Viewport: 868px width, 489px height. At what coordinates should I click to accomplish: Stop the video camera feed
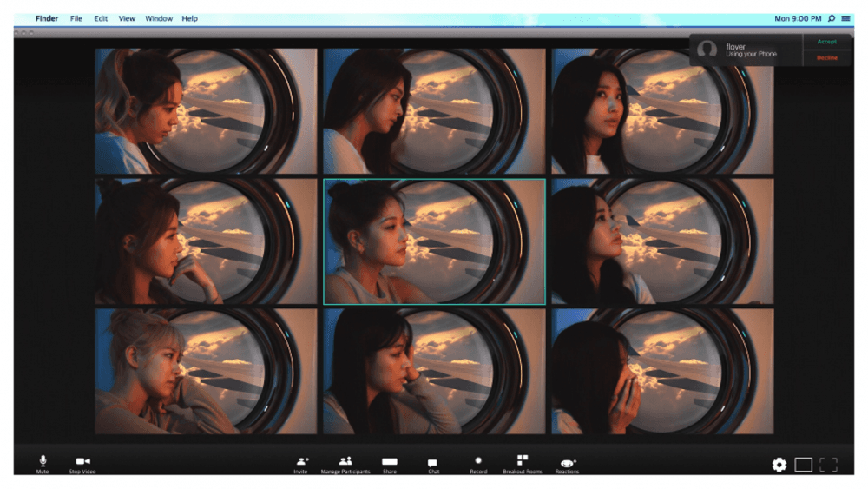(82, 464)
